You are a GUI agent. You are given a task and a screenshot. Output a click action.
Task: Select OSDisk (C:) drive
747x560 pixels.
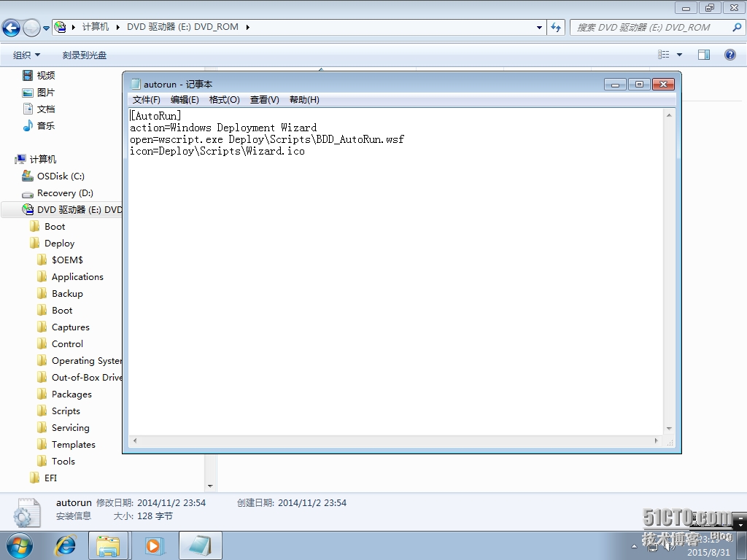tap(53, 176)
